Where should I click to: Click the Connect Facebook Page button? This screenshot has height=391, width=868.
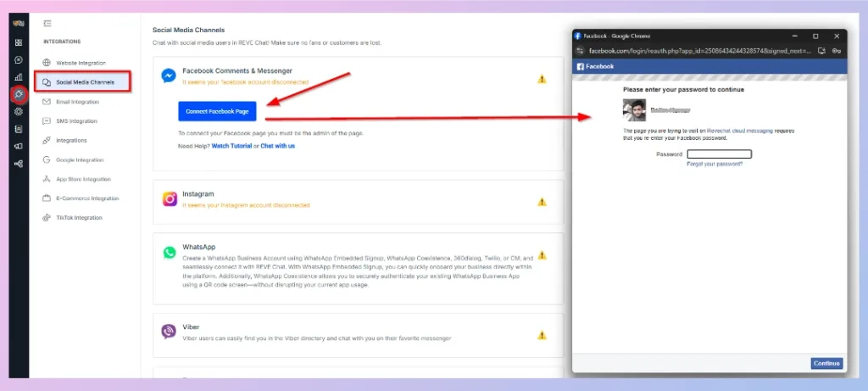[x=218, y=111]
